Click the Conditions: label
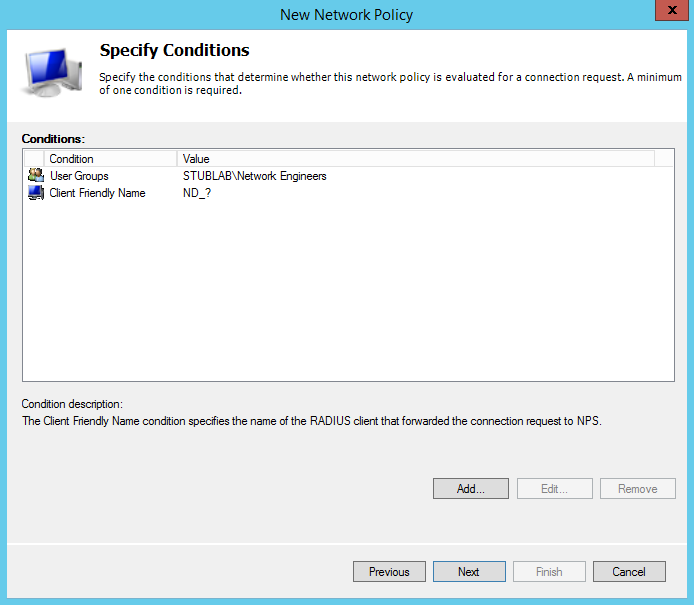 pyautogui.click(x=53, y=139)
